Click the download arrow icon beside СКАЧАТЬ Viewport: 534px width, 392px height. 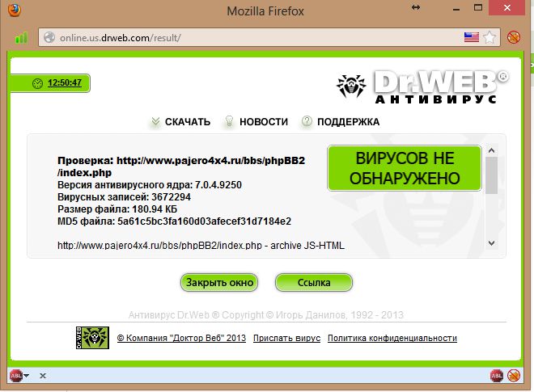[155, 121]
